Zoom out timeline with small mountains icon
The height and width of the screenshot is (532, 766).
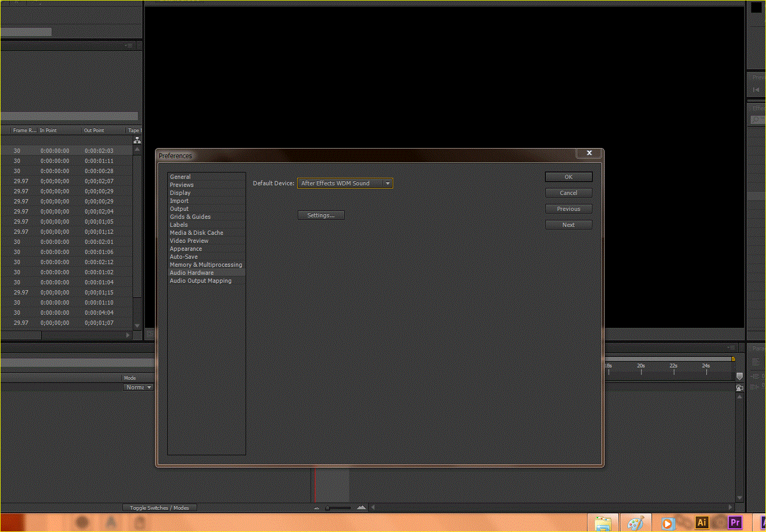coord(316,508)
